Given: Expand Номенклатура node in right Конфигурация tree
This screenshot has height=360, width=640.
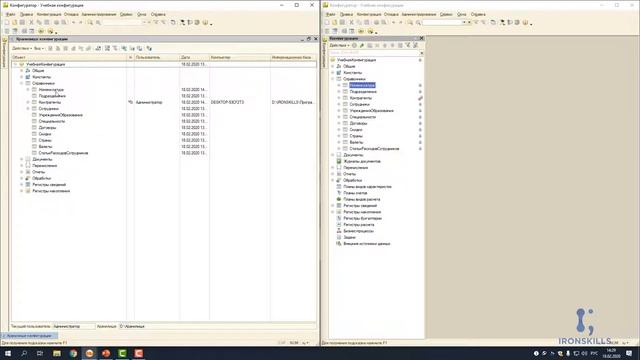Looking at the screenshot, I should pos(339,85).
